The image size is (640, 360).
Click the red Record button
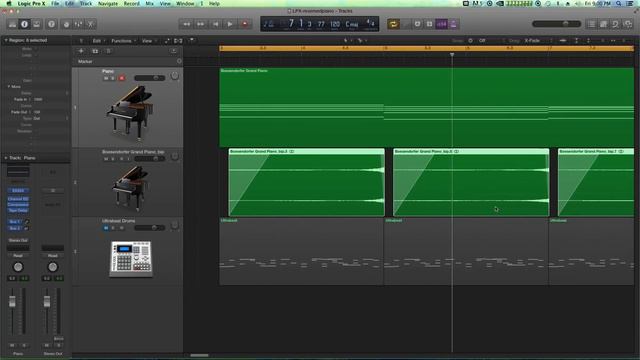click(245, 24)
